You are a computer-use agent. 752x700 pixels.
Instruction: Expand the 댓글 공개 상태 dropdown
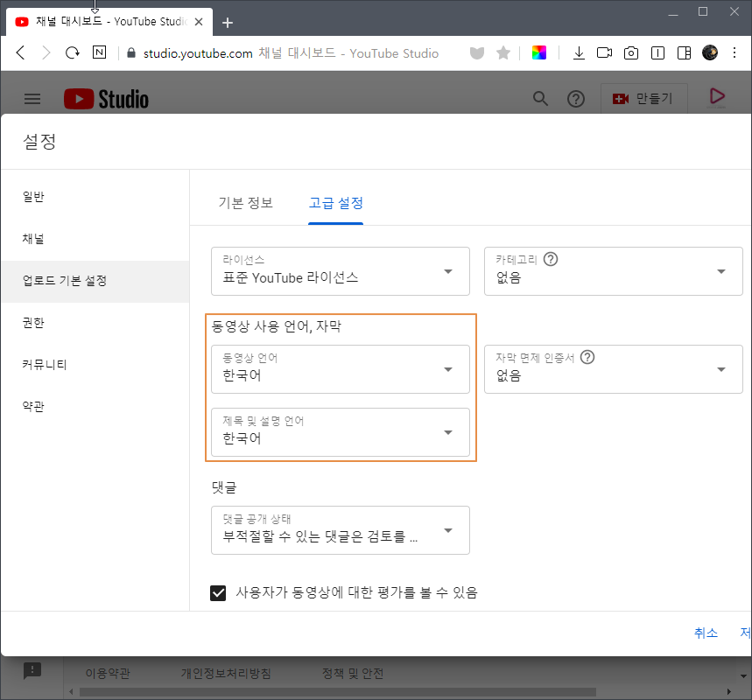(x=341, y=530)
